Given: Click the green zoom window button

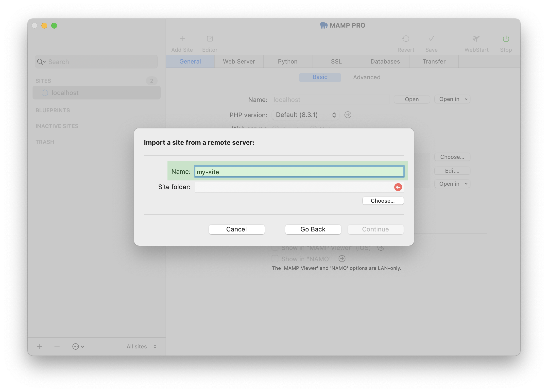Looking at the screenshot, I should pos(54,26).
